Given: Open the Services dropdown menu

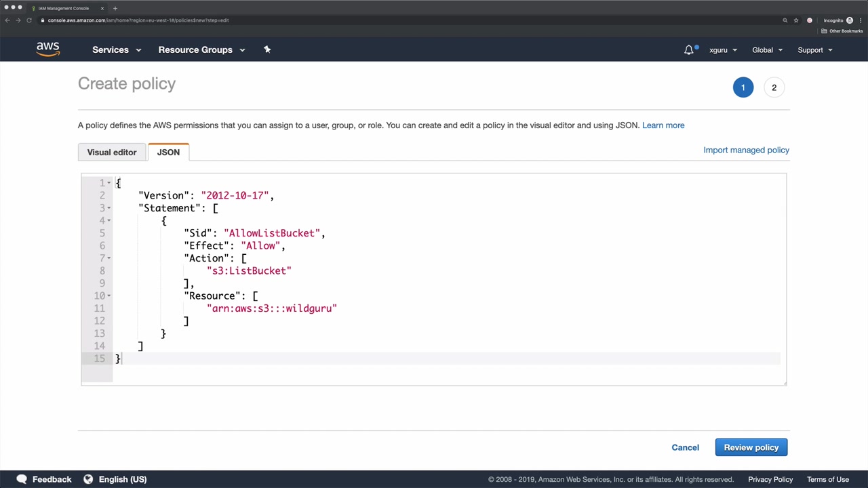Looking at the screenshot, I should tap(117, 49).
